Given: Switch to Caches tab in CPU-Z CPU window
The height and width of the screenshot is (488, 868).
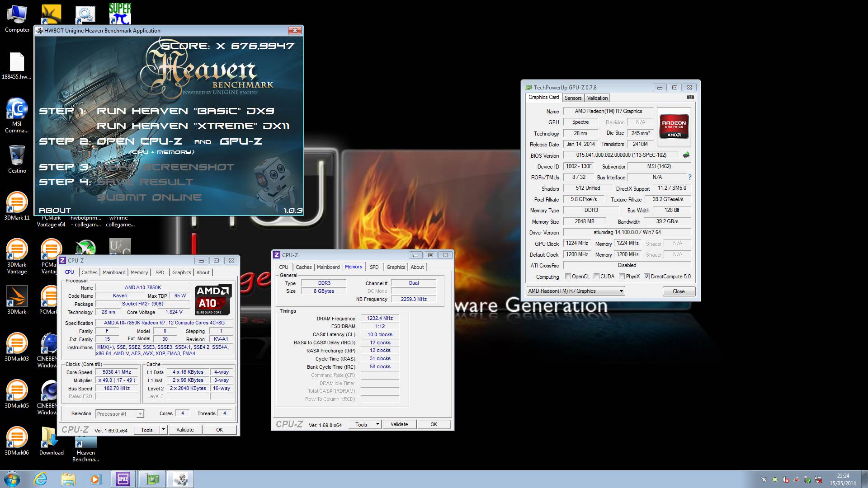Looking at the screenshot, I should pyautogui.click(x=89, y=272).
